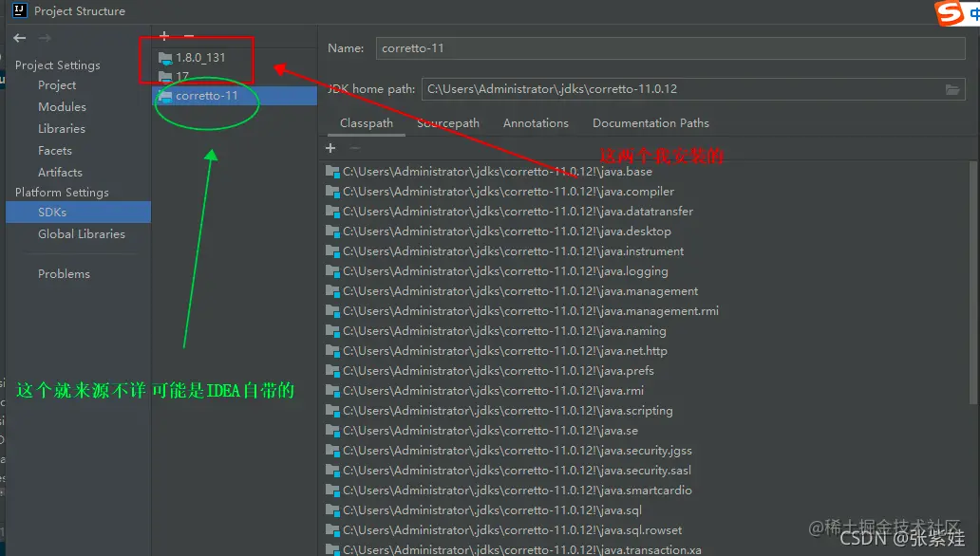The image size is (980, 556).
Task: Switch to the Documentation Paths tab
Action: 650,123
